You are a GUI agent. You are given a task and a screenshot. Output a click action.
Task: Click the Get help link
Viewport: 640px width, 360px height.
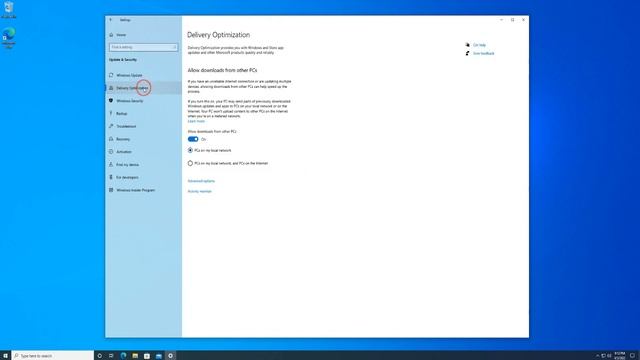(x=480, y=45)
